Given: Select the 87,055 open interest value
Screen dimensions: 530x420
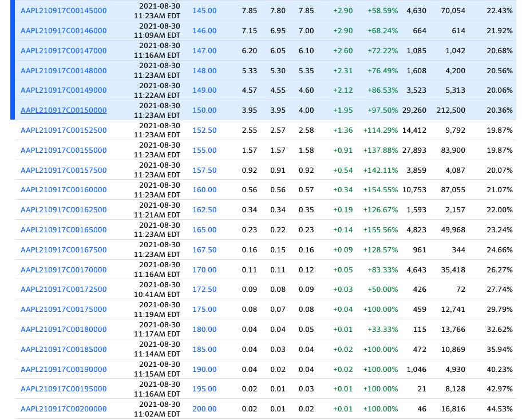Looking at the screenshot, I should point(453,190).
